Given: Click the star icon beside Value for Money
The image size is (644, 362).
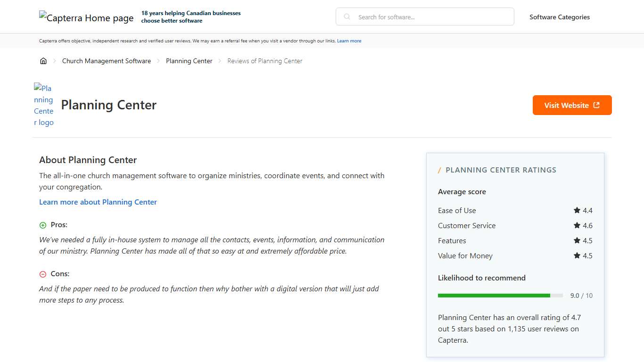Looking at the screenshot, I should (576, 255).
